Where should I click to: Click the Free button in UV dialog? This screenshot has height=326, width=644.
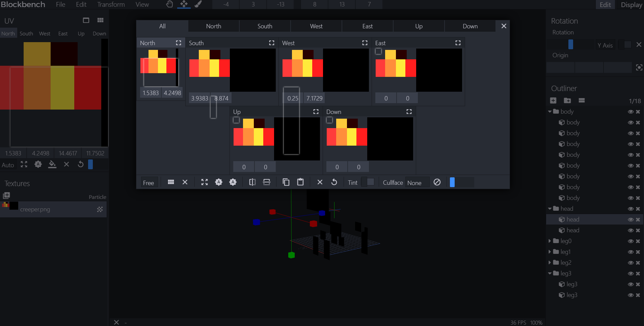pyautogui.click(x=149, y=182)
